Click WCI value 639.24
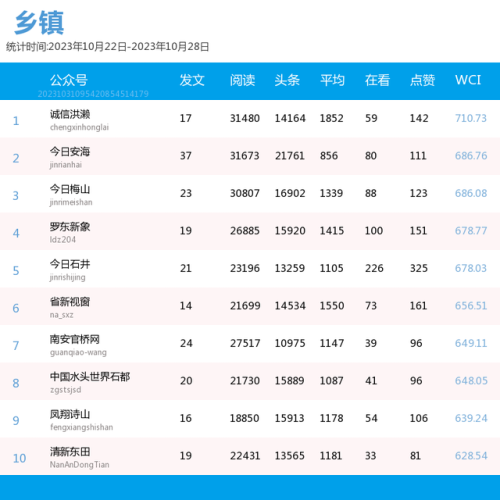 (471, 418)
